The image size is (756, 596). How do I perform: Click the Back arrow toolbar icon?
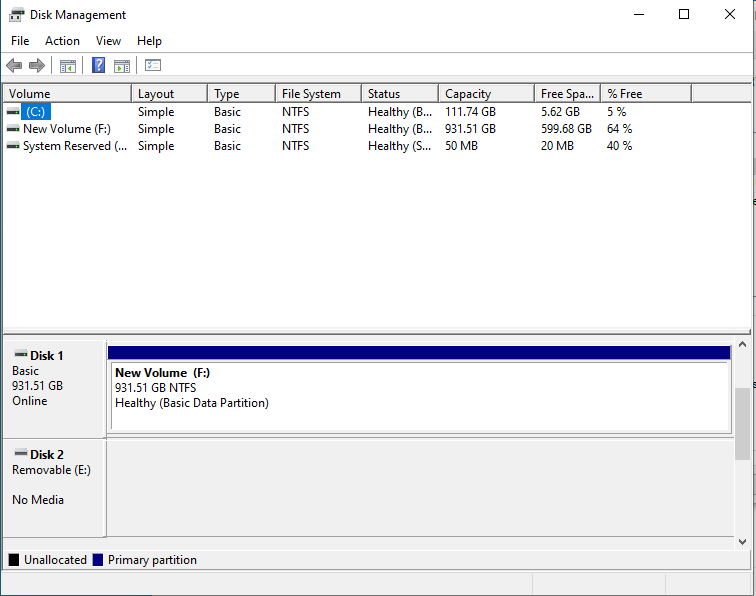point(14,66)
